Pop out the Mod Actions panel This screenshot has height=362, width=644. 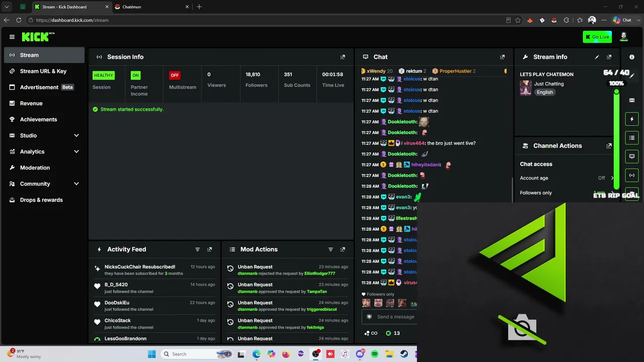(343, 249)
